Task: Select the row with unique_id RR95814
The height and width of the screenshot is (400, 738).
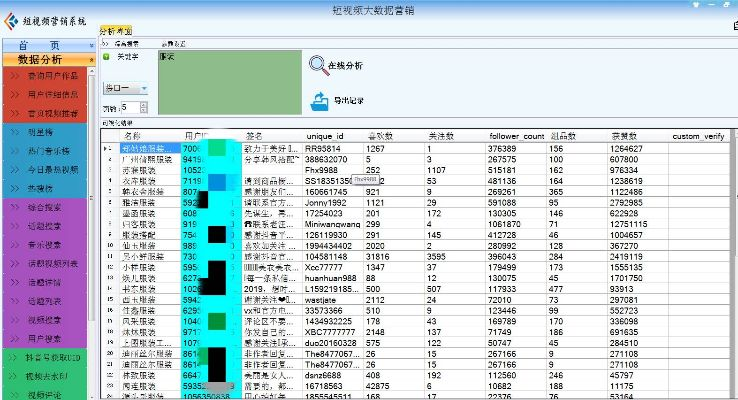Action: pos(324,148)
